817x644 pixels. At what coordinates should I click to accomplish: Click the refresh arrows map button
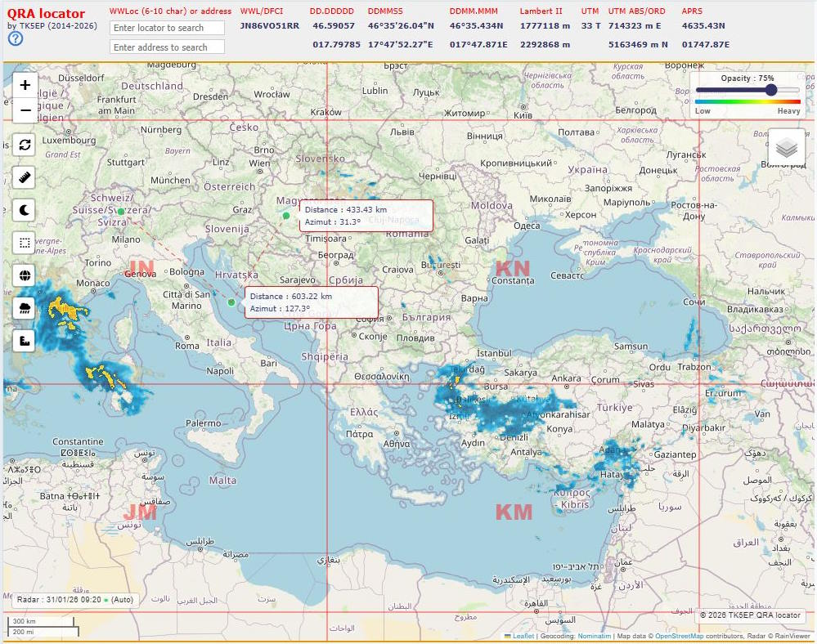(x=25, y=145)
